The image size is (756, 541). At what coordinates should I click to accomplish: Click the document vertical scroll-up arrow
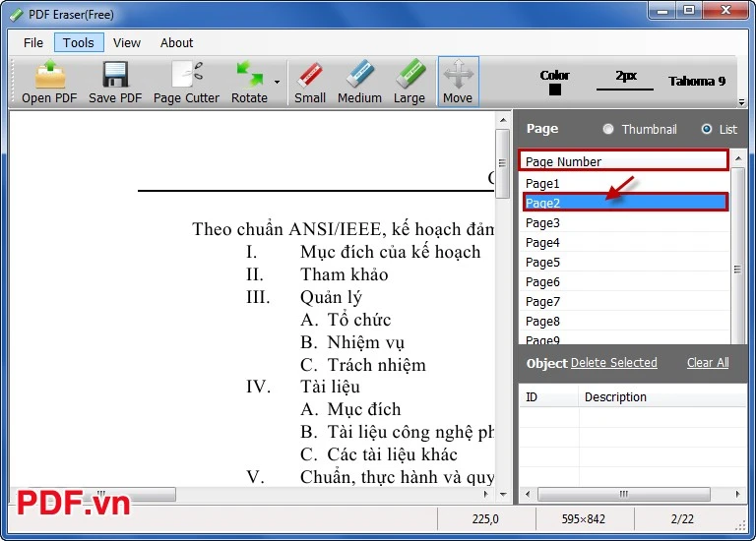[x=503, y=120]
